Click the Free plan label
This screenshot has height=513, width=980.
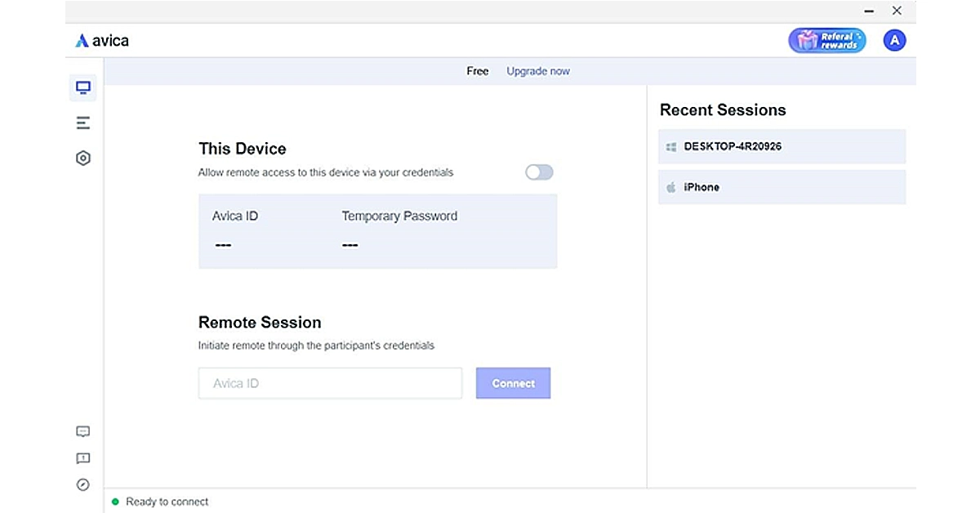click(x=478, y=71)
